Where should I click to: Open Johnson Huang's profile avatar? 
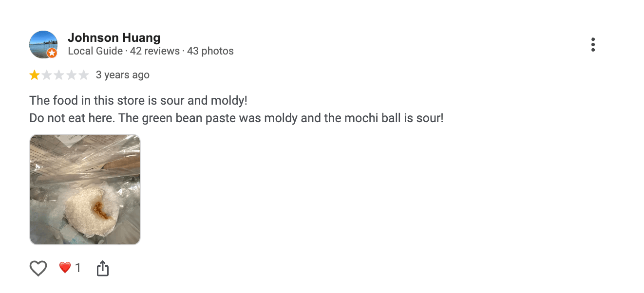point(43,44)
